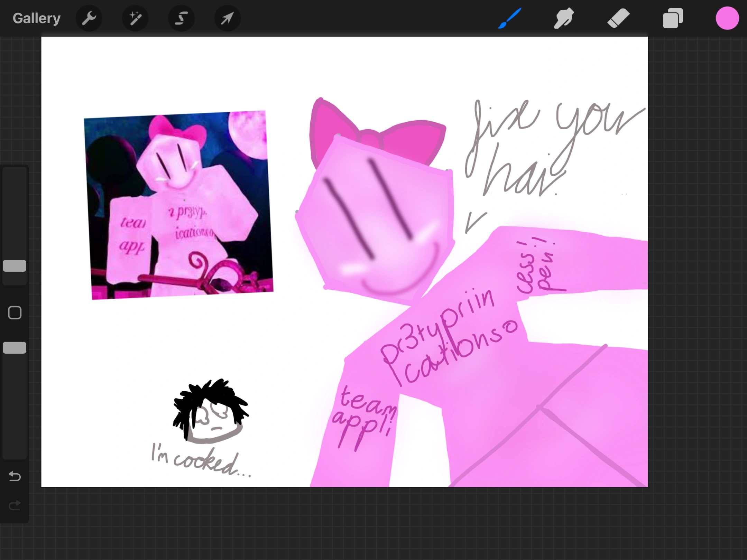Redo the undone action

point(15,506)
